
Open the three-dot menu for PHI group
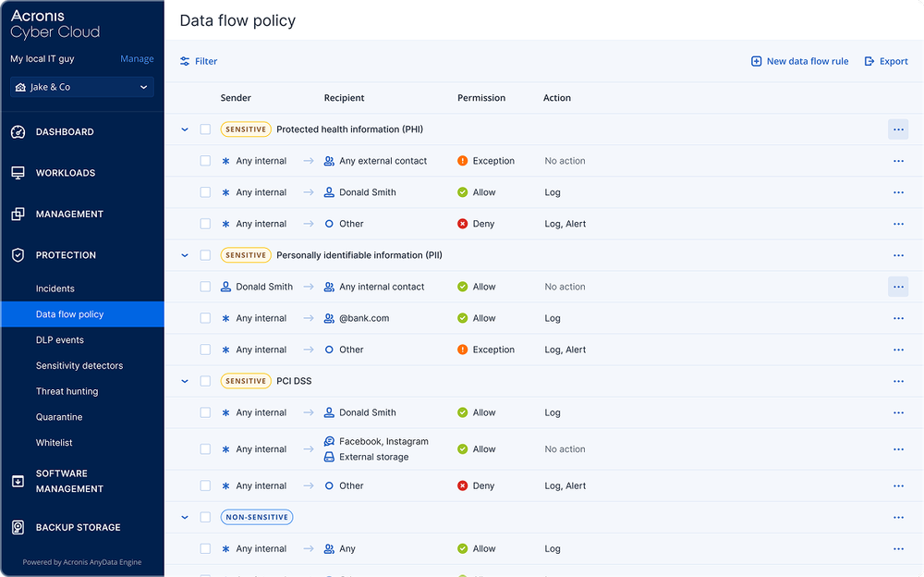[x=898, y=129]
